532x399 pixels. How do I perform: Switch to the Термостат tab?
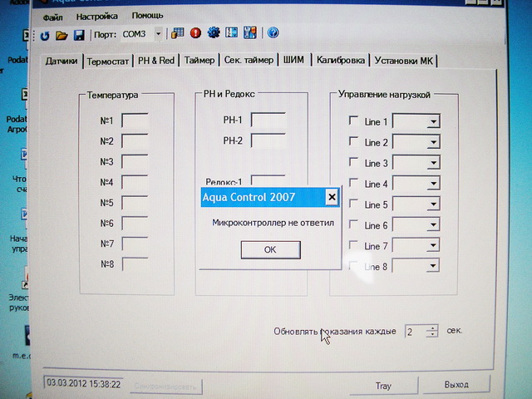click(x=108, y=61)
